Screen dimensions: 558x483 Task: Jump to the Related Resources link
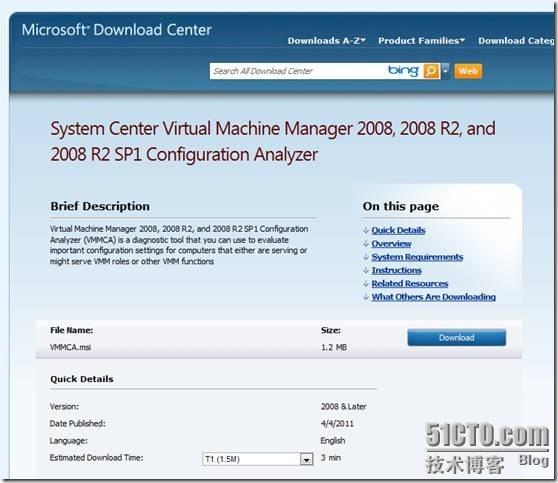click(x=410, y=284)
